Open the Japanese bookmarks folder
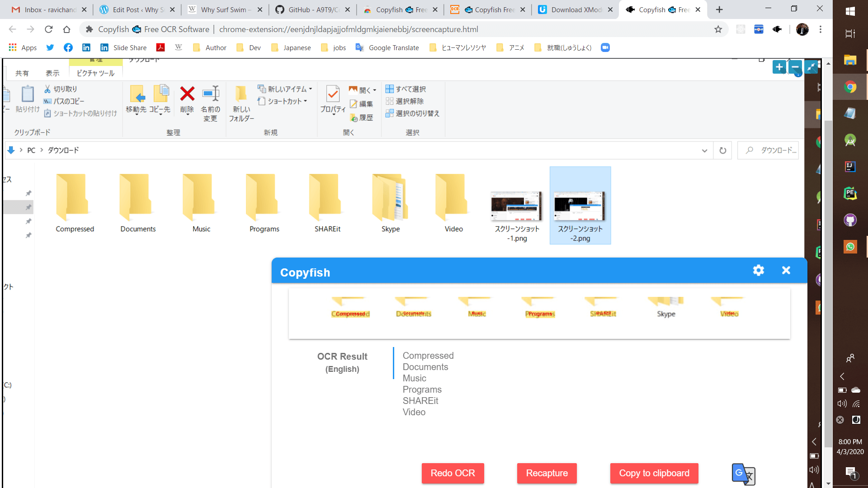The width and height of the screenshot is (868, 488). click(291, 48)
